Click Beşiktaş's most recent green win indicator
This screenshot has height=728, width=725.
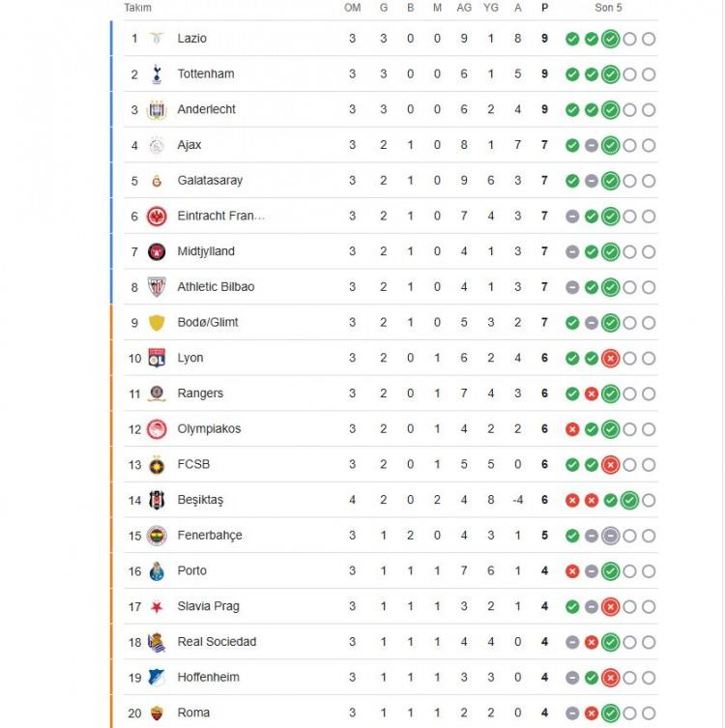pos(629,500)
